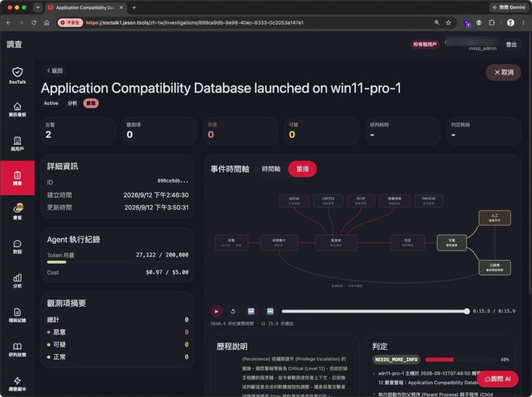Go to 資訊看板 dashboard in sidebar
Viewport: 532px width, 397px height.
click(x=17, y=110)
